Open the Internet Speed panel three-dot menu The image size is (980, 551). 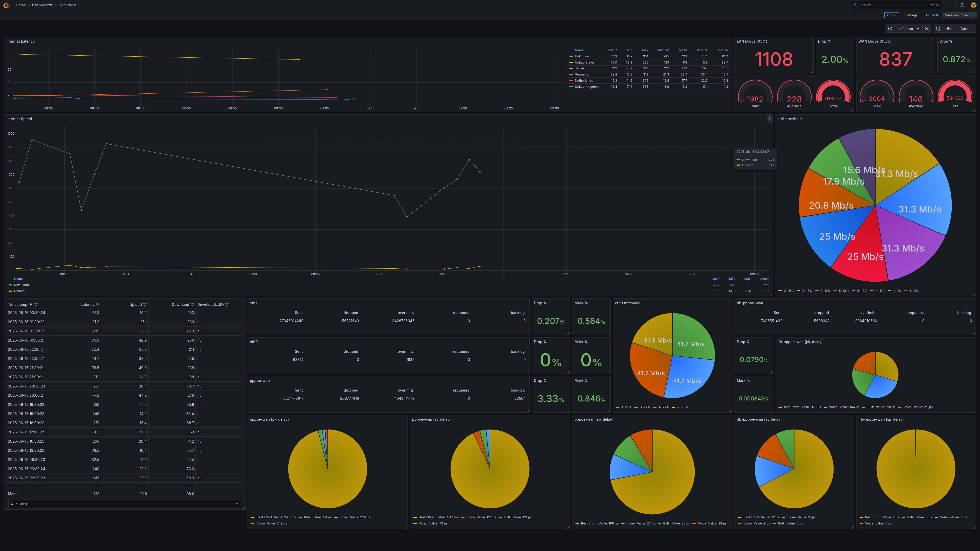coord(769,119)
